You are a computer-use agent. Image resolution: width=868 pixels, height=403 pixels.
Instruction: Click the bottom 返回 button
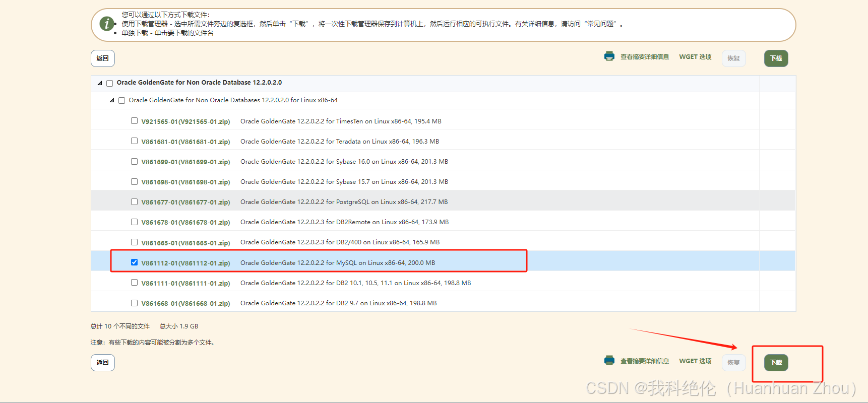click(x=103, y=363)
